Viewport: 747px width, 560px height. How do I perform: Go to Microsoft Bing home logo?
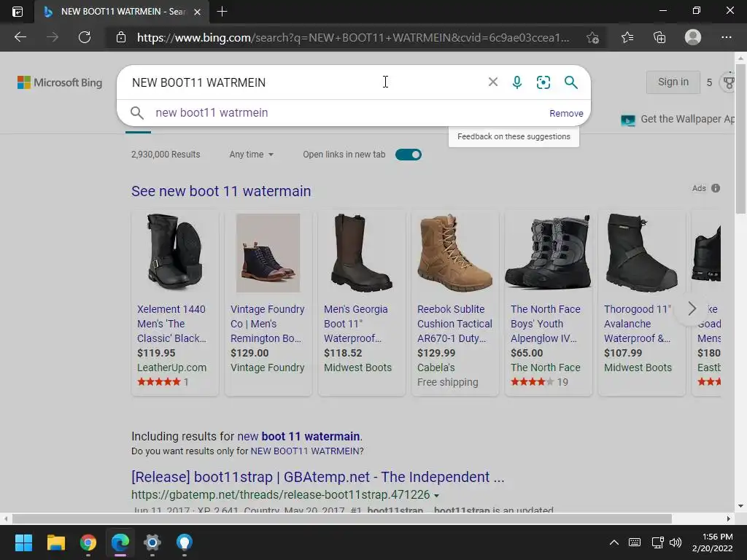(x=60, y=82)
